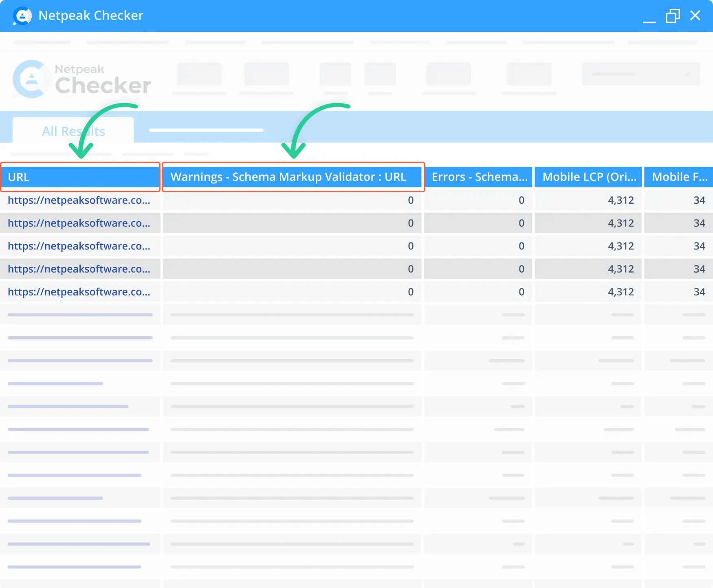This screenshot has width=713, height=588.
Task: Click the Mobile F... column header
Action: pos(679,177)
